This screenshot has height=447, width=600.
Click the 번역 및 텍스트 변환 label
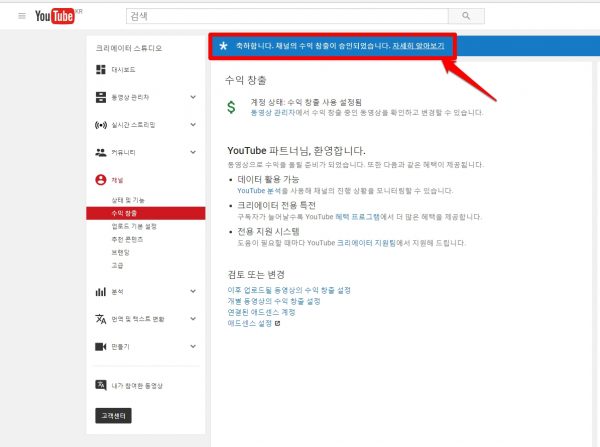pos(138,319)
